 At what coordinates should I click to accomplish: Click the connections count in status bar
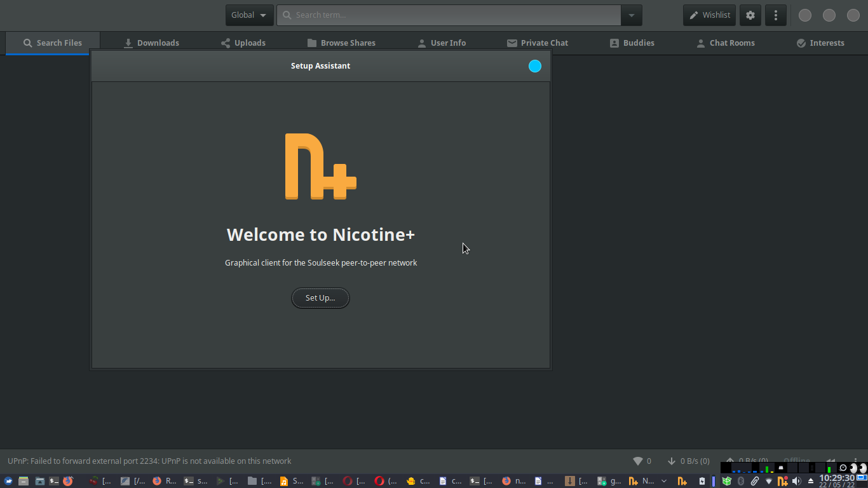[642, 461]
